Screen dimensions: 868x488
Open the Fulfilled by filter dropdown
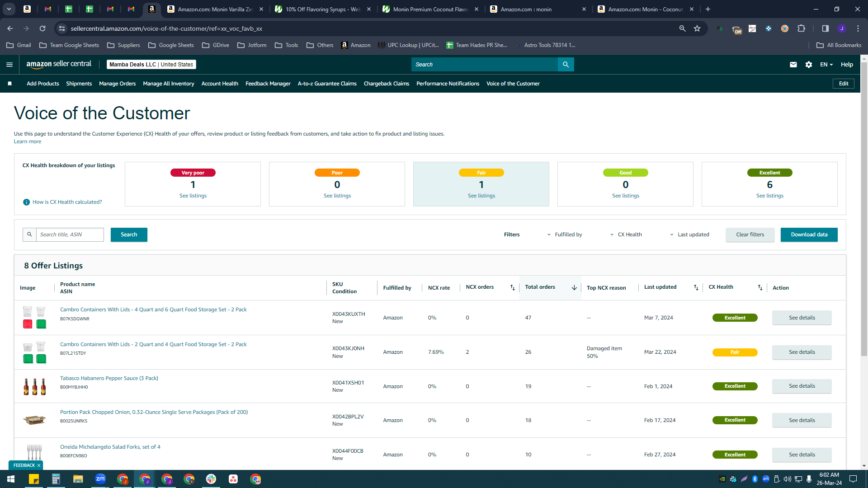565,235
